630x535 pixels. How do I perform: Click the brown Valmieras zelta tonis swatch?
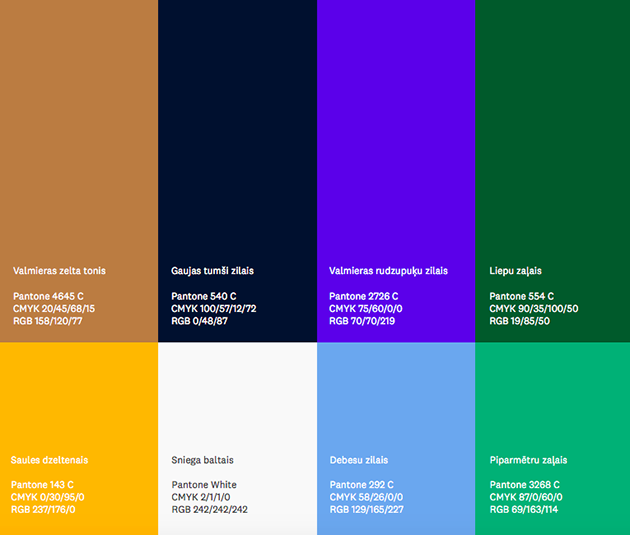(79, 130)
